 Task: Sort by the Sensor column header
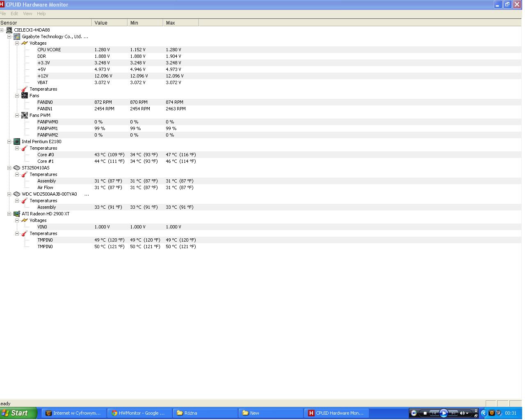[46, 23]
